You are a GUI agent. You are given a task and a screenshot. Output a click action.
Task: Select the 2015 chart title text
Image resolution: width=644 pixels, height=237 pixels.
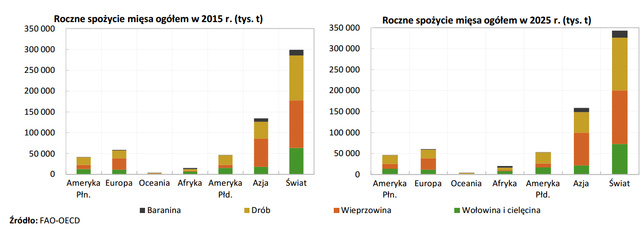coord(158,19)
